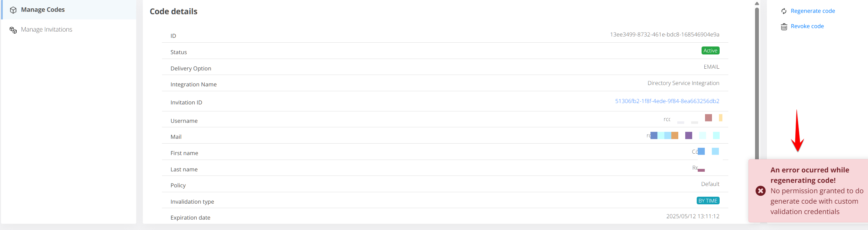Click the Manage Invitations cubes icon
The image size is (868, 230).
click(13, 30)
